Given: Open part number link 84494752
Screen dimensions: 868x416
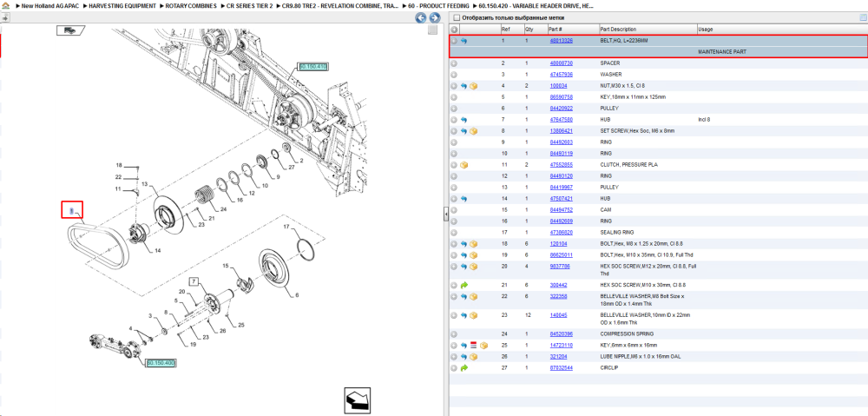Looking at the screenshot, I should pos(561,210).
